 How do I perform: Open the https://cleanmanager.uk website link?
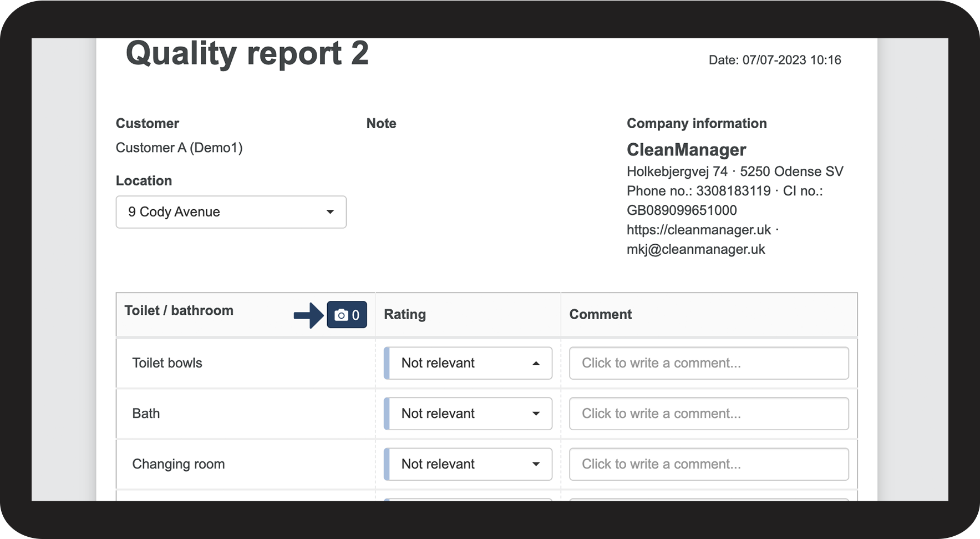(x=698, y=230)
